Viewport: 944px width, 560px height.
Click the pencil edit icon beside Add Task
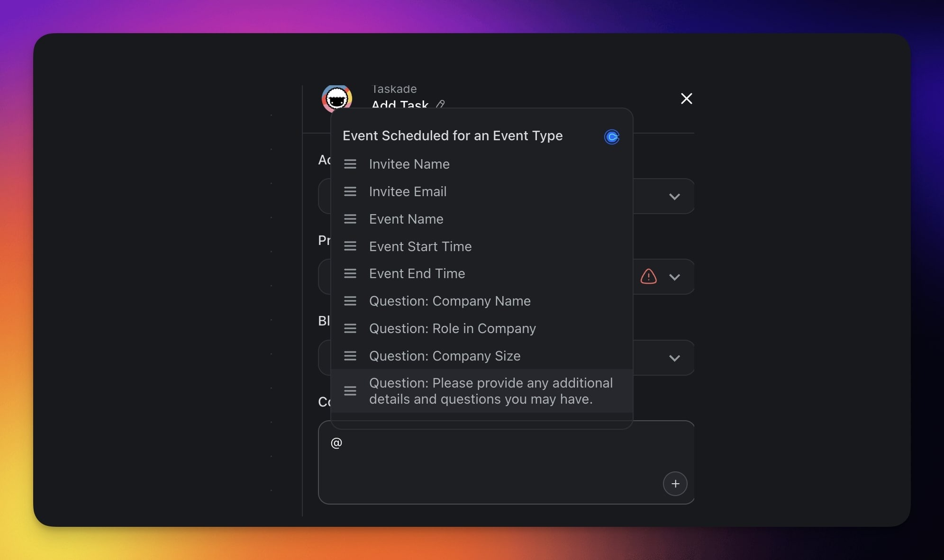point(440,104)
